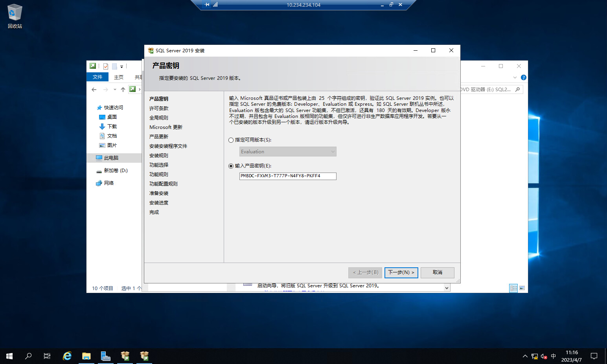Open Task View on the taskbar
607x364 pixels.
tap(47, 356)
